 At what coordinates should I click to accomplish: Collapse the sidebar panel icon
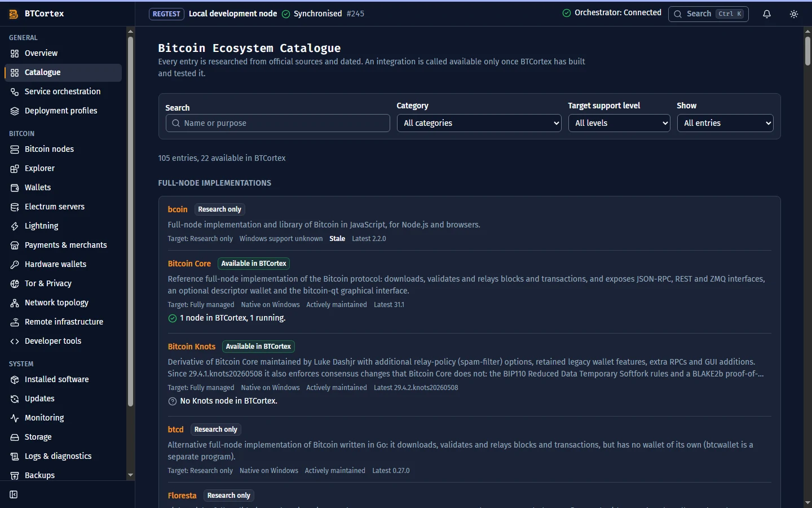click(14, 494)
